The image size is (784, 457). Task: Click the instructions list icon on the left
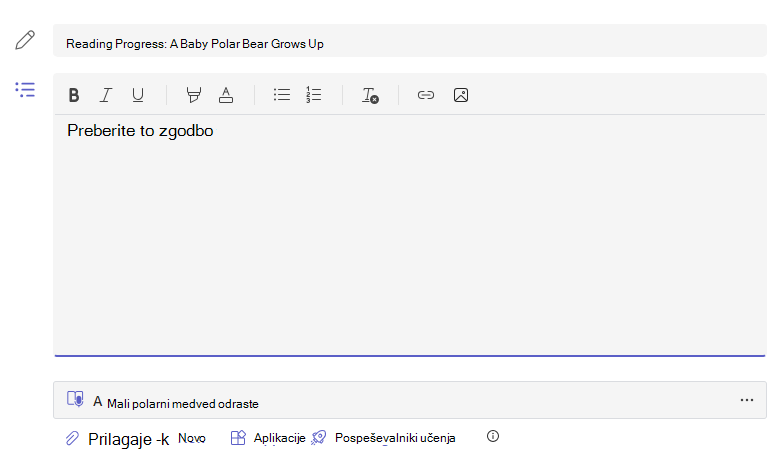[x=25, y=90]
